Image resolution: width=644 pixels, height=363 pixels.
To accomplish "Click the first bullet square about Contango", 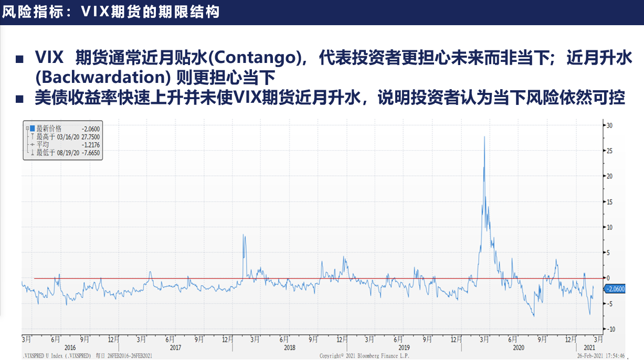I will (19, 58).
